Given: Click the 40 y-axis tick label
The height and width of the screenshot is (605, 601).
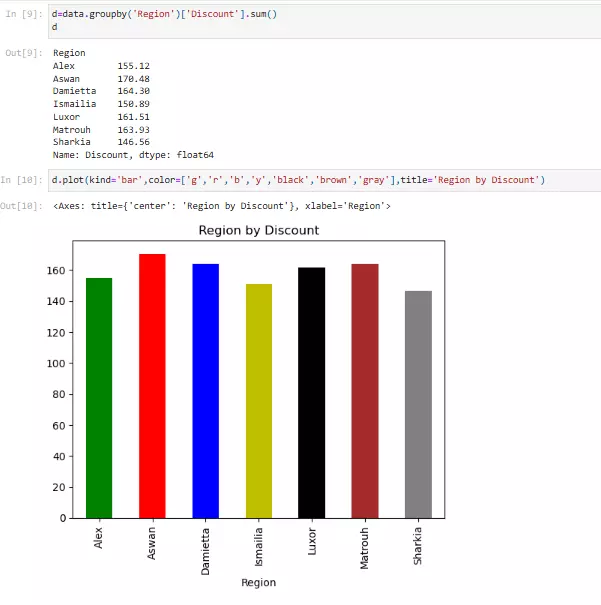Looking at the screenshot, I should click(x=59, y=456).
